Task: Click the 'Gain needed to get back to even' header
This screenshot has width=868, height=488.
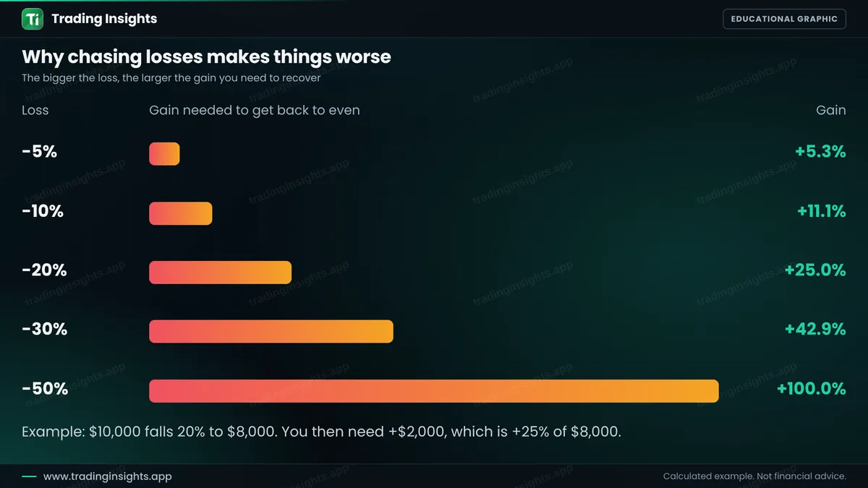Action: coord(255,110)
